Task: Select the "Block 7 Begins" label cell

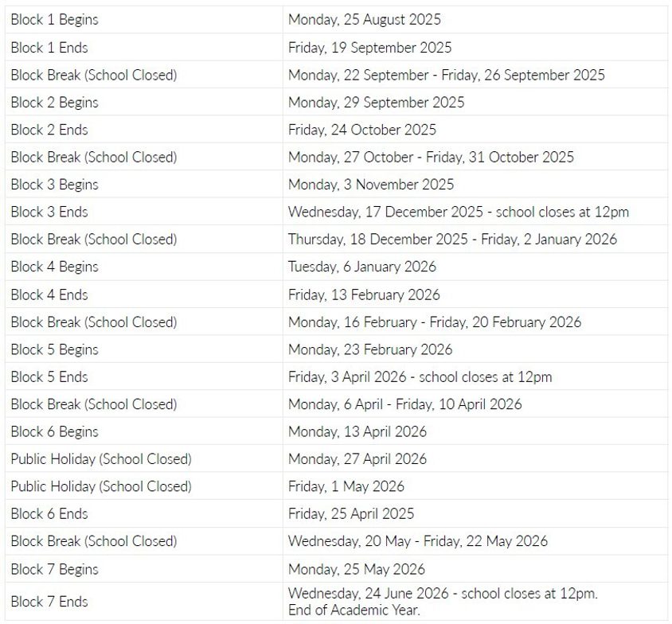Action: tap(54, 569)
